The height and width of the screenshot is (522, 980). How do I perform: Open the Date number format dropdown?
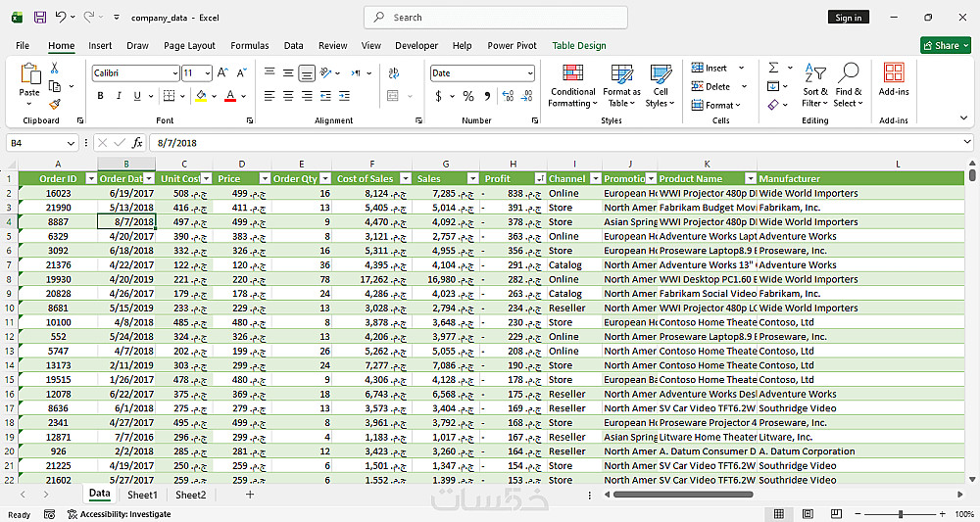coord(530,73)
